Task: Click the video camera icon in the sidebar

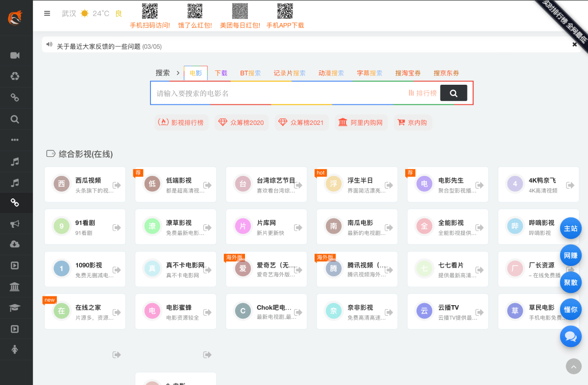Action: [15, 55]
